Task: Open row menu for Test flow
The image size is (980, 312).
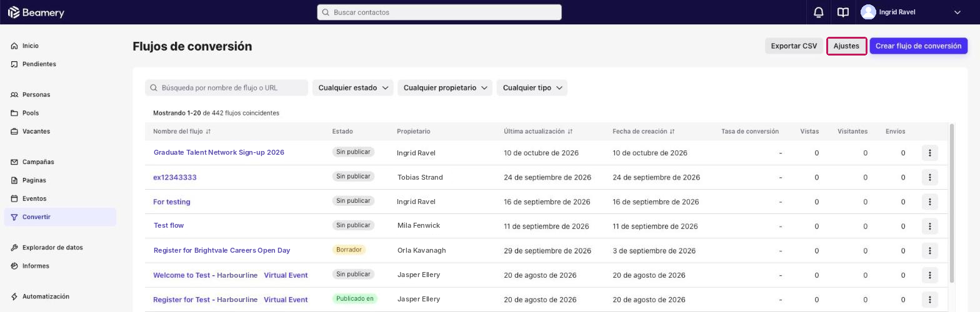Action: pyautogui.click(x=930, y=226)
